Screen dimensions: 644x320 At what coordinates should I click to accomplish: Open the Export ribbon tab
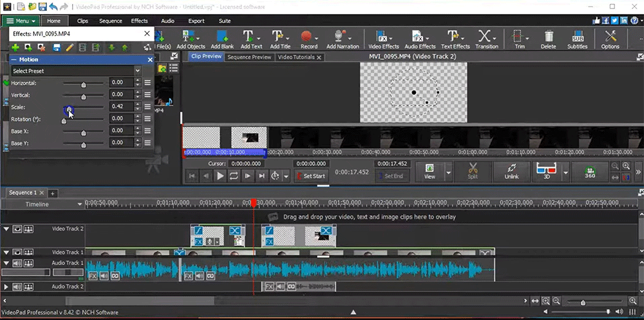[196, 21]
